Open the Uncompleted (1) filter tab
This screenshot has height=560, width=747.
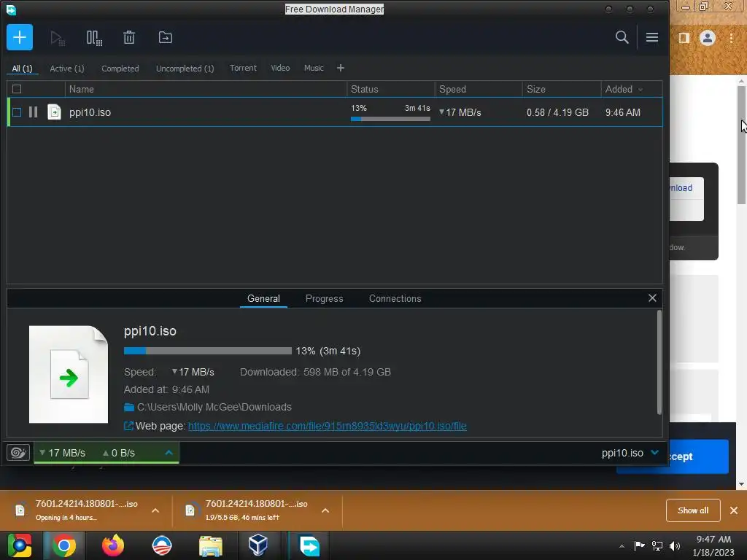pyautogui.click(x=185, y=69)
